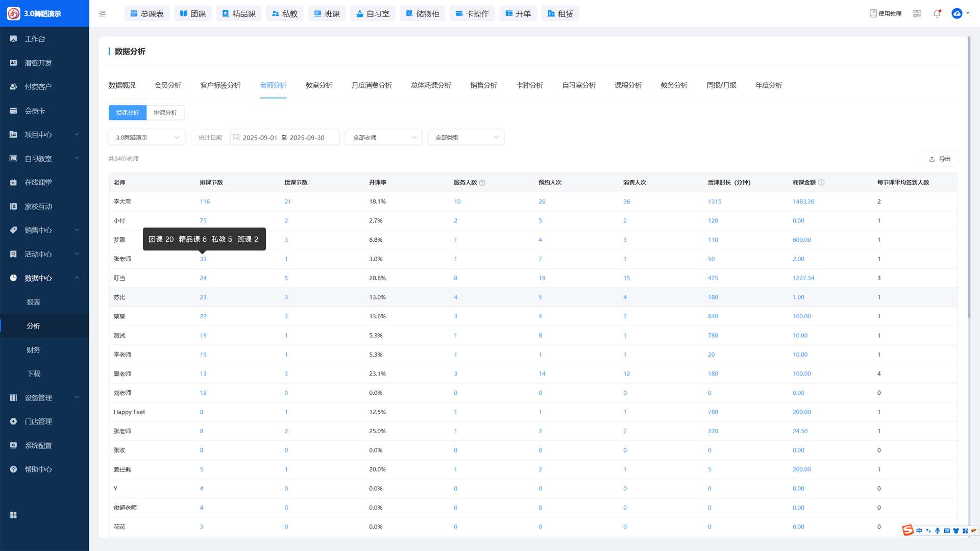Open the 全部老师 teacher dropdown
This screenshot has width=980, height=551.
coord(384,137)
